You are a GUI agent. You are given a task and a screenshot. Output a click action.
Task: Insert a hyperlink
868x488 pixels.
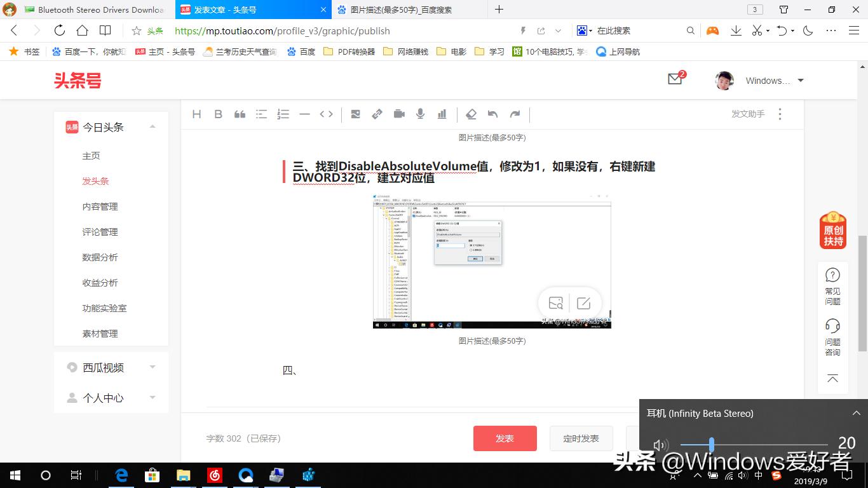377,114
